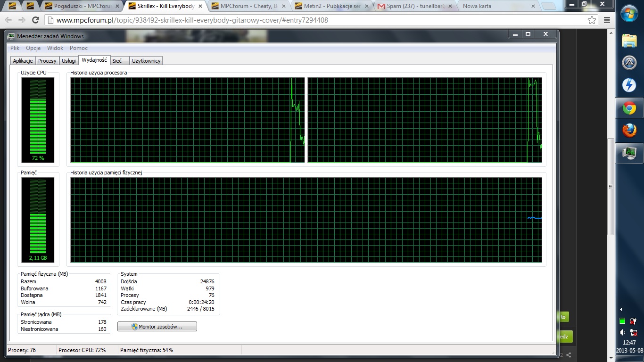This screenshot has width=644, height=362.
Task: Open the Plik menu
Action: 15,48
